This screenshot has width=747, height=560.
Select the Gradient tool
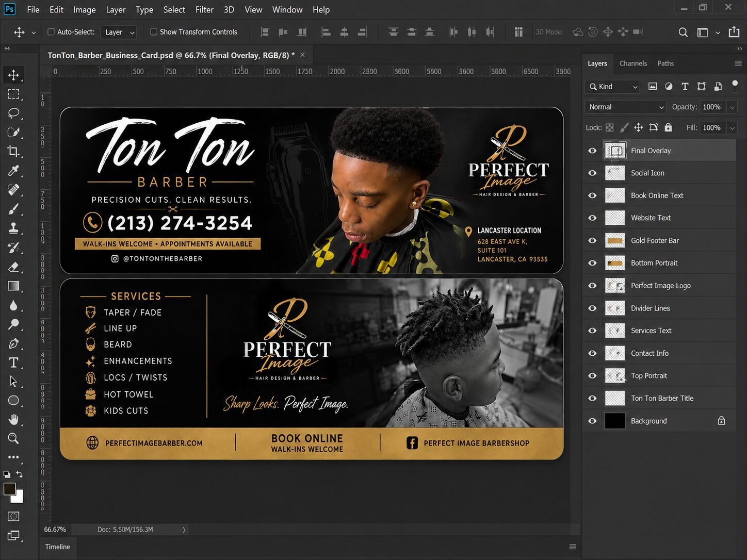click(x=13, y=286)
